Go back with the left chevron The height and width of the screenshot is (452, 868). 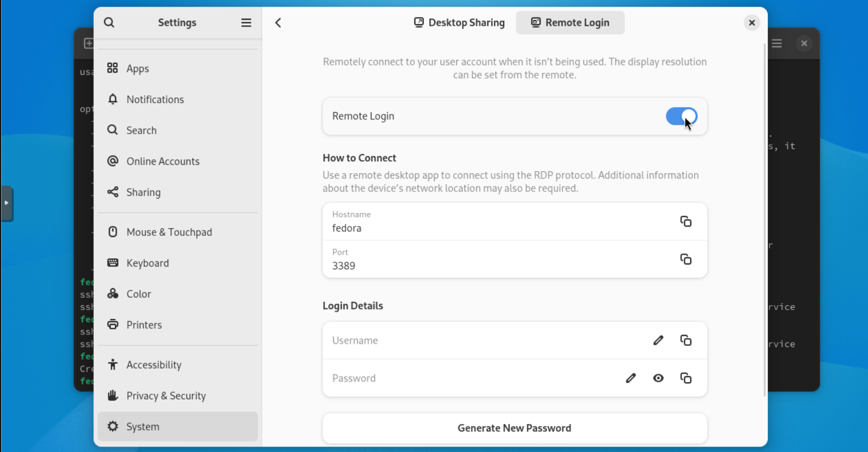point(278,23)
